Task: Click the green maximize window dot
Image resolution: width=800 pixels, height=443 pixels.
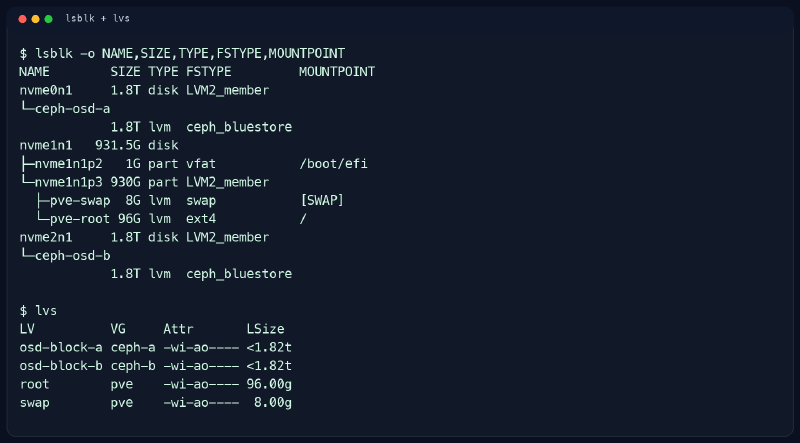Action: [x=48, y=19]
